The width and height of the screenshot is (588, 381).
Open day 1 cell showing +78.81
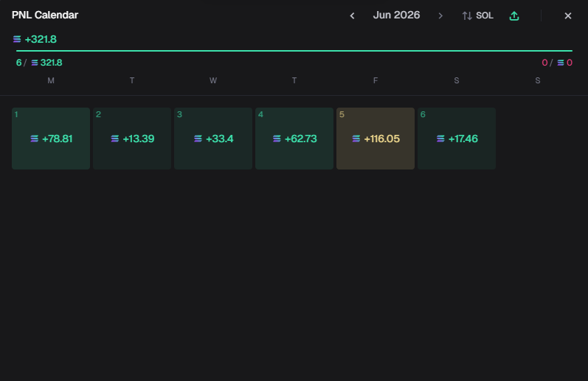coord(51,139)
